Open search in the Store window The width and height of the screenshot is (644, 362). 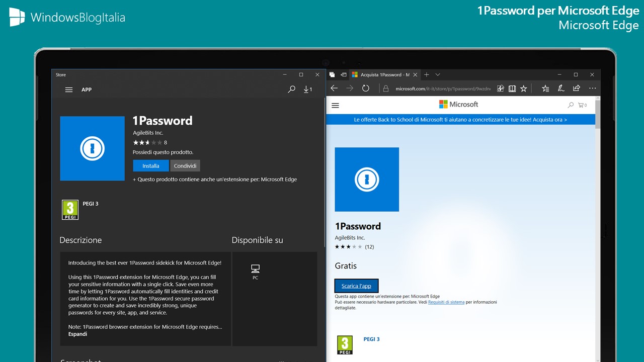tap(291, 89)
